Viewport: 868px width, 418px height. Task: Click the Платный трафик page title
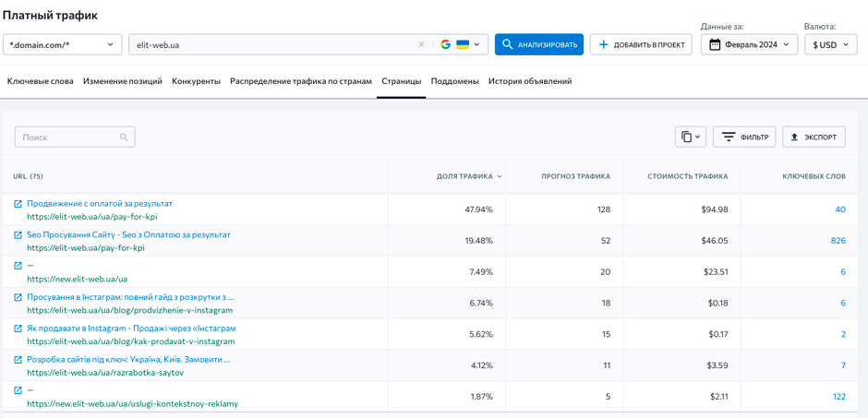pyautogui.click(x=50, y=16)
